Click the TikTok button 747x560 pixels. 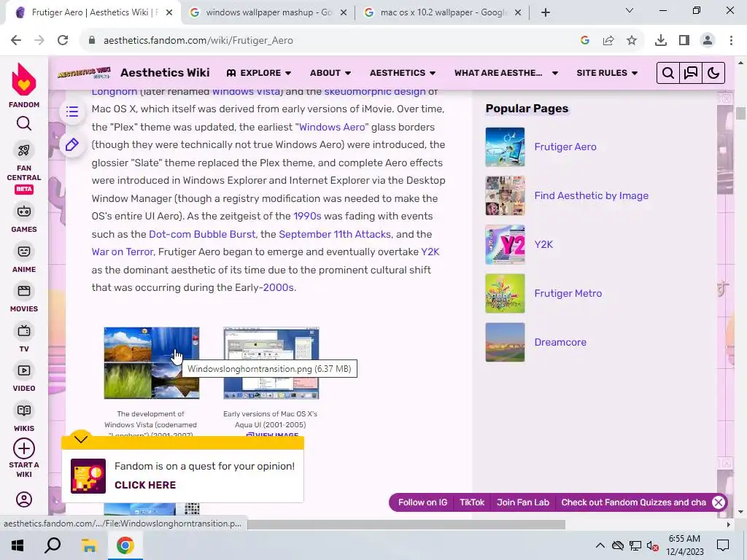pyautogui.click(x=472, y=502)
